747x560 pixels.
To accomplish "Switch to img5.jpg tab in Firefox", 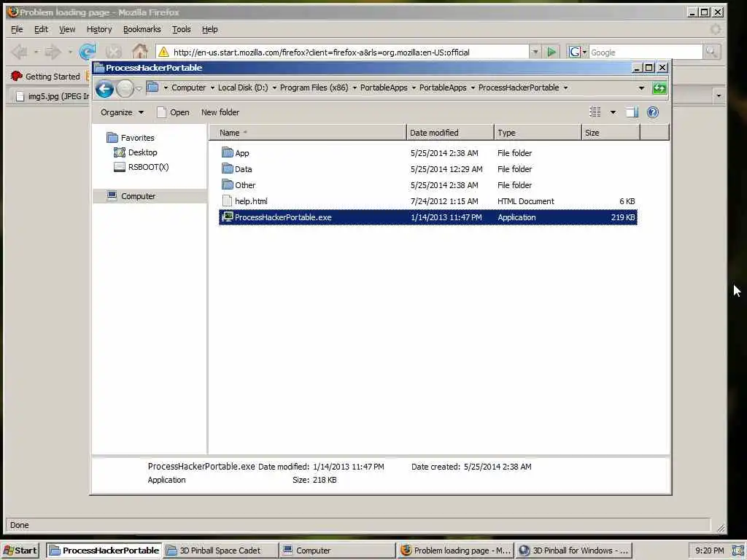I will click(x=53, y=96).
